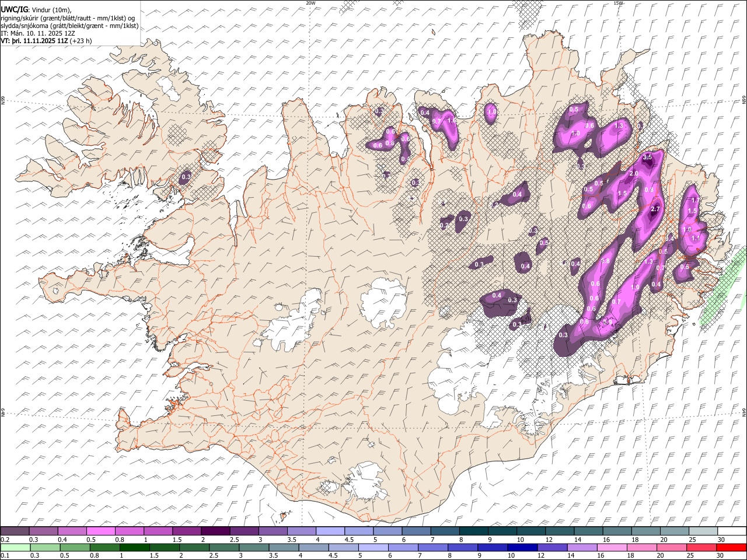Click the snow legend swatch between 0.3 and 0.4
Viewport: 747px width, 560px height.
tap(43, 531)
